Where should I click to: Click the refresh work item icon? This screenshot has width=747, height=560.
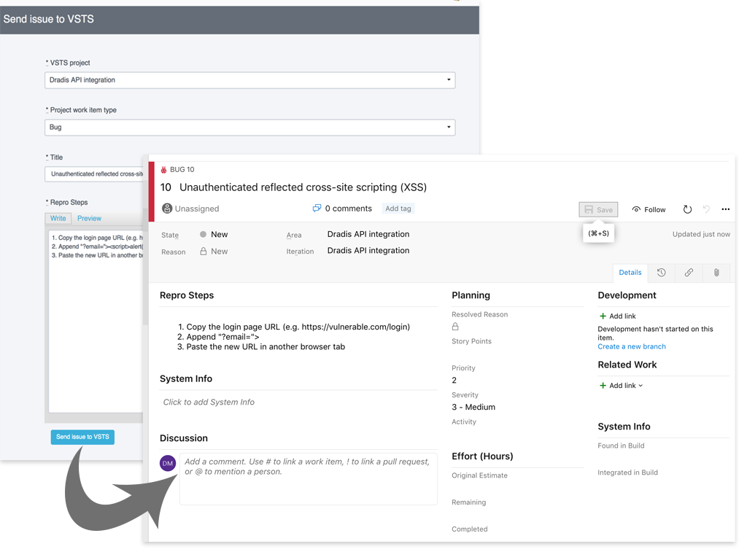tap(687, 209)
